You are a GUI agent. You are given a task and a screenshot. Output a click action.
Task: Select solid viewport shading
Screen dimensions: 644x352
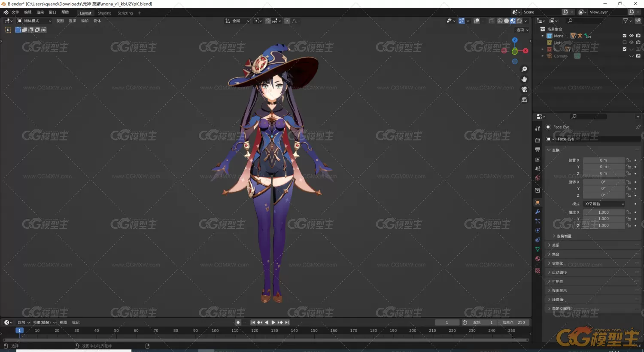pyautogui.click(x=506, y=21)
